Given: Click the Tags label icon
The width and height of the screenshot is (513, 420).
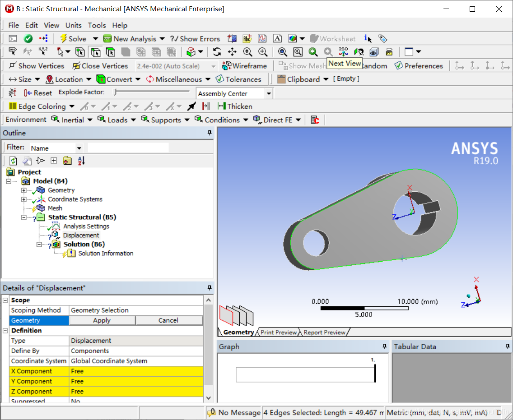Looking at the screenshot, I should tap(383, 38).
